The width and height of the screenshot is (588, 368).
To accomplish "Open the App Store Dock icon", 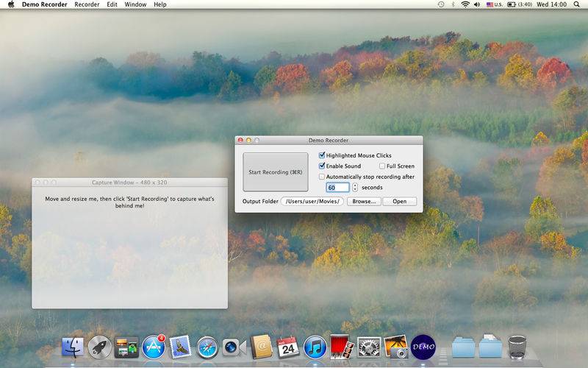I will [x=154, y=347].
